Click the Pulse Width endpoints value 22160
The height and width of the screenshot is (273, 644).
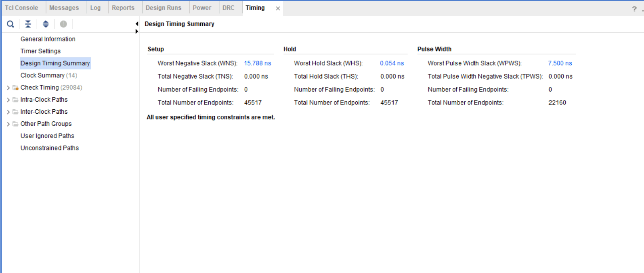coord(557,102)
